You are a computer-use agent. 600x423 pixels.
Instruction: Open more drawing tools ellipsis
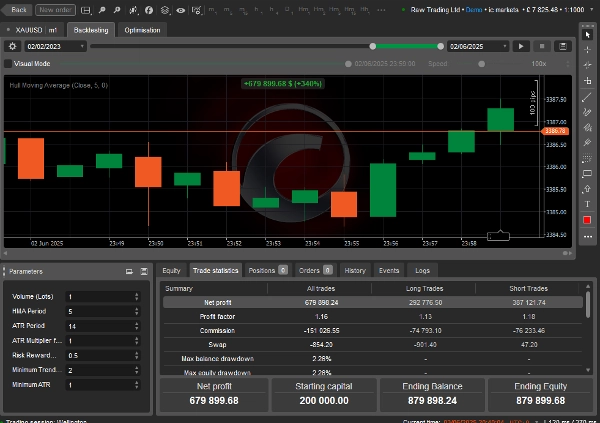[x=588, y=237]
